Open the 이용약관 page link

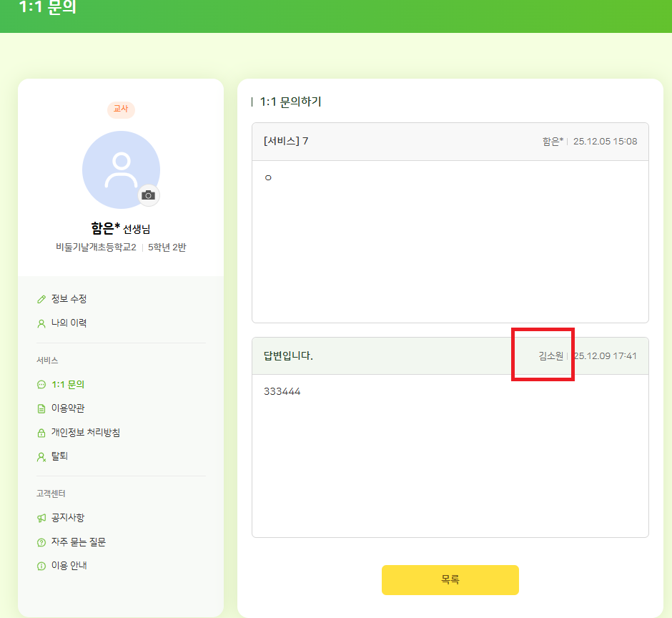coord(69,409)
